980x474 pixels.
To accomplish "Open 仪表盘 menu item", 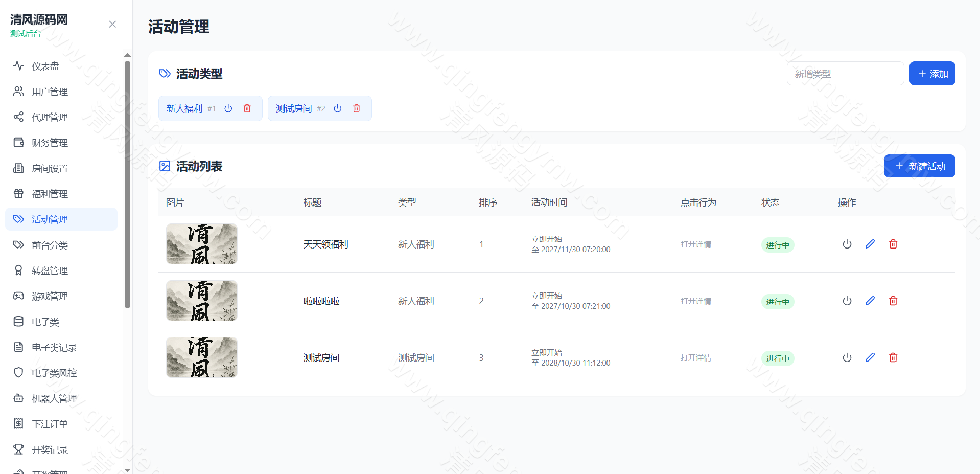I will click(61, 65).
